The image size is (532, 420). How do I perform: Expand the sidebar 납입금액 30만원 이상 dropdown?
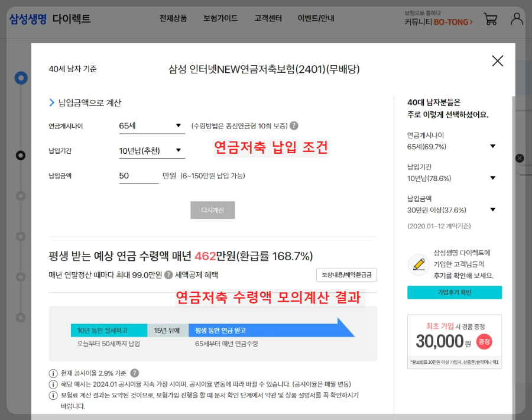pyautogui.click(x=492, y=209)
